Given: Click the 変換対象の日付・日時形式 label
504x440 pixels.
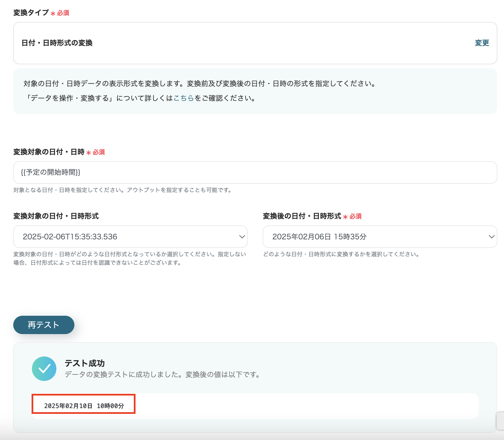Looking at the screenshot, I should pyautogui.click(x=56, y=216).
